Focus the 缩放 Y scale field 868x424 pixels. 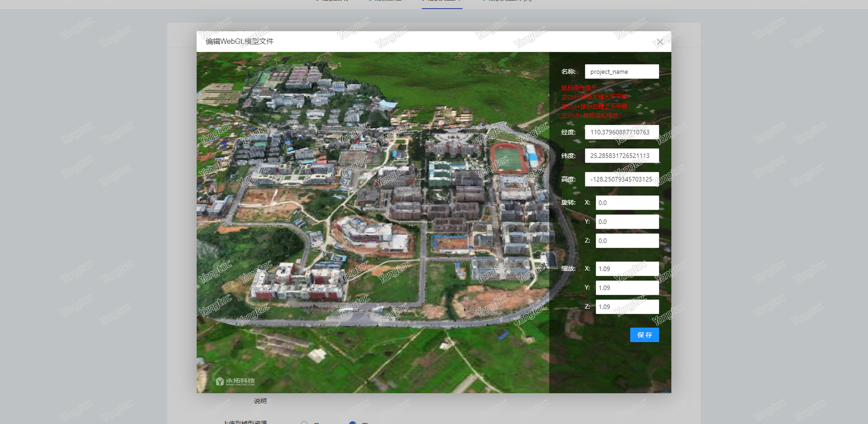(627, 288)
